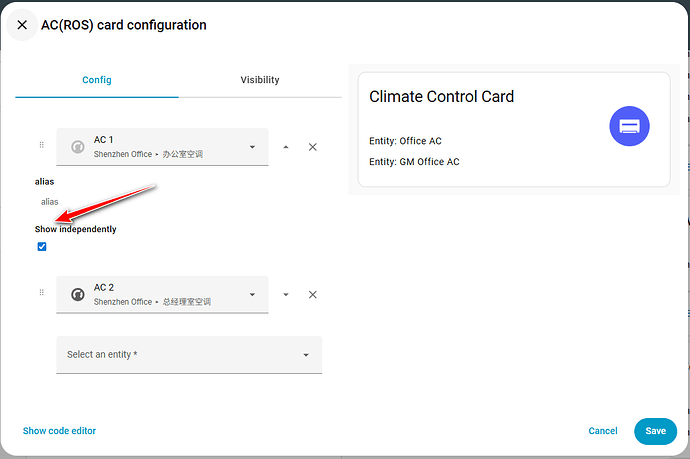Click the AC 2 entity icon
The image size is (690, 459).
78,295
